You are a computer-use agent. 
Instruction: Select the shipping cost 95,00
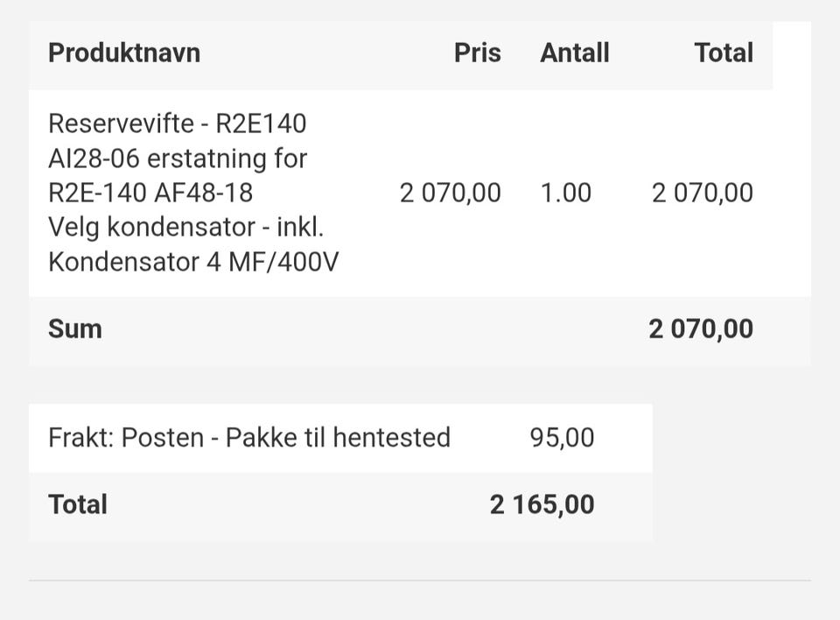[562, 438]
